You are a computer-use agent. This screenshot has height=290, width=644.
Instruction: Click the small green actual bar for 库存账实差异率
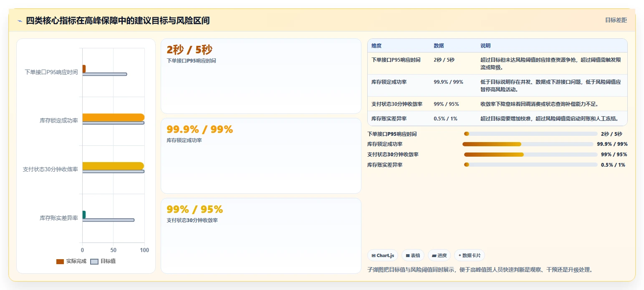84,215
